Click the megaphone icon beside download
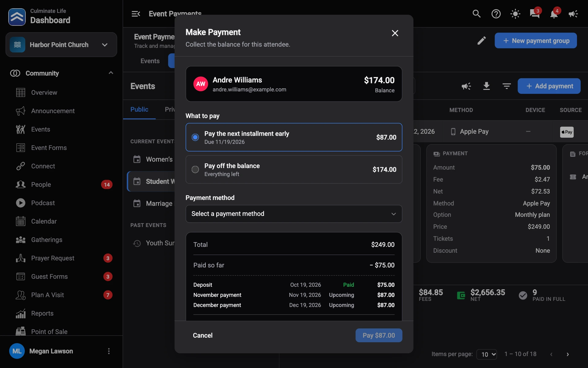The image size is (588, 368). click(x=466, y=86)
